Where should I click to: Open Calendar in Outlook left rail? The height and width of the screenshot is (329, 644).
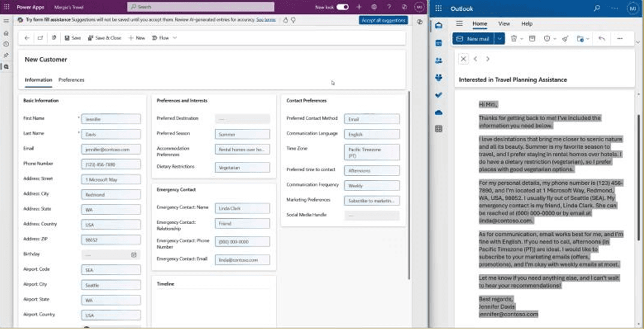439,43
